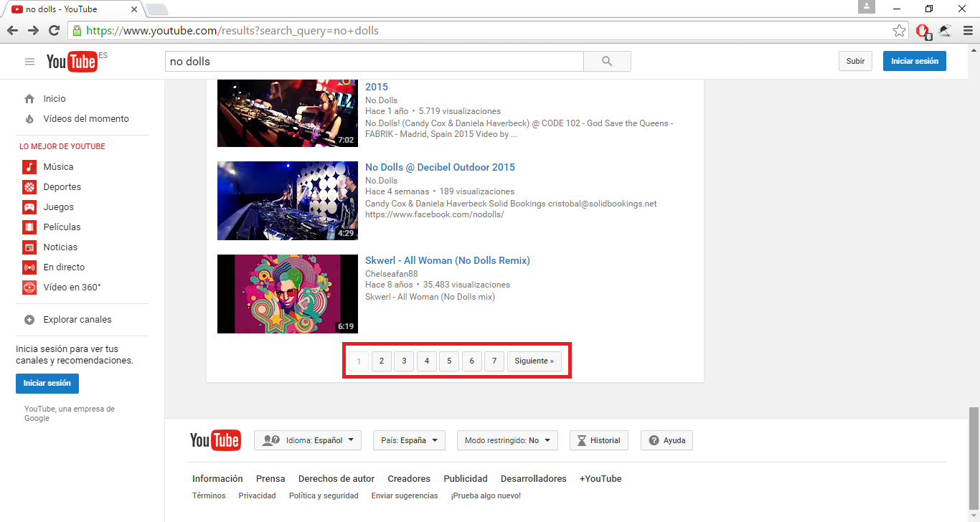Go to results page 5
Screen dimensions: 980x522
(449, 361)
